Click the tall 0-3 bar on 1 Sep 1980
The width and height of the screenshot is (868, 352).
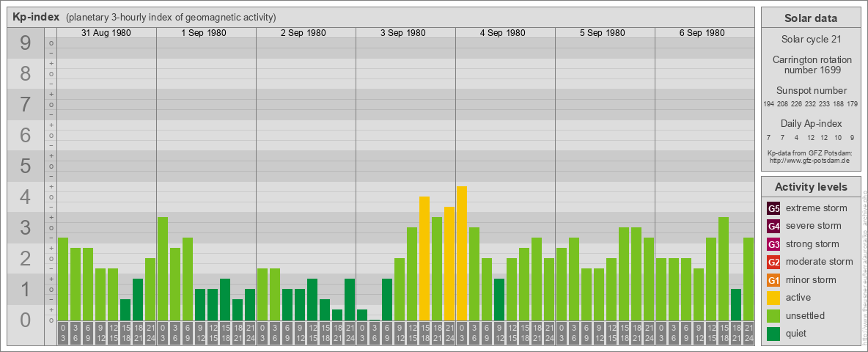coord(163,269)
